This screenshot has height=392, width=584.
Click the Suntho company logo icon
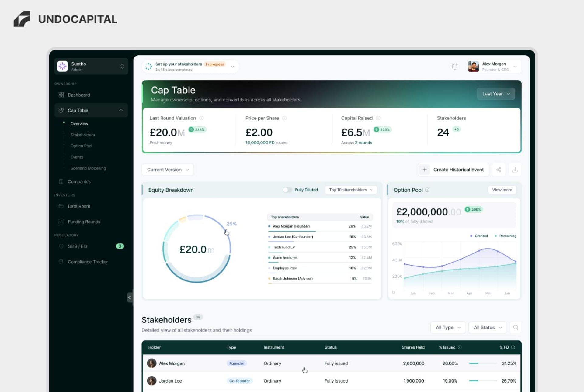[x=63, y=66]
